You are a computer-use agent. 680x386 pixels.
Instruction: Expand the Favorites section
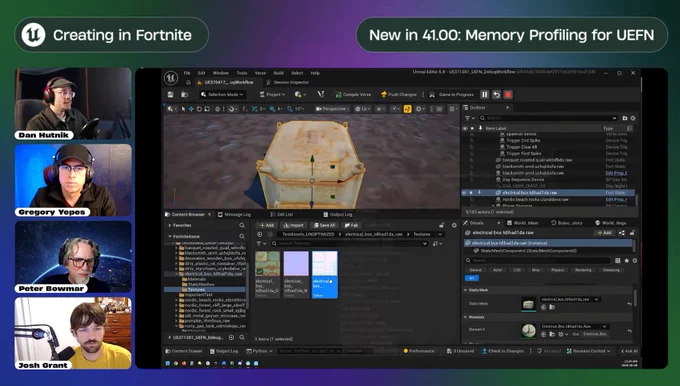pyautogui.click(x=170, y=226)
